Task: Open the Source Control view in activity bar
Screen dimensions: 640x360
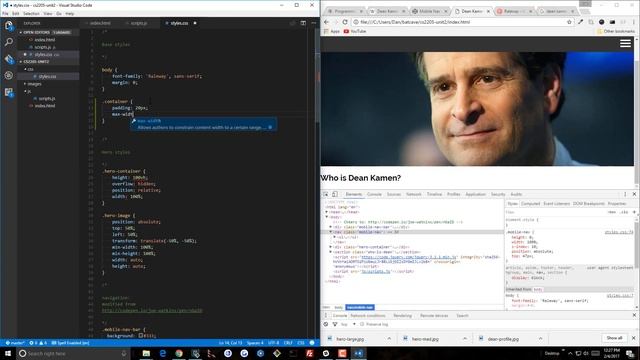Action: [x=9, y=59]
